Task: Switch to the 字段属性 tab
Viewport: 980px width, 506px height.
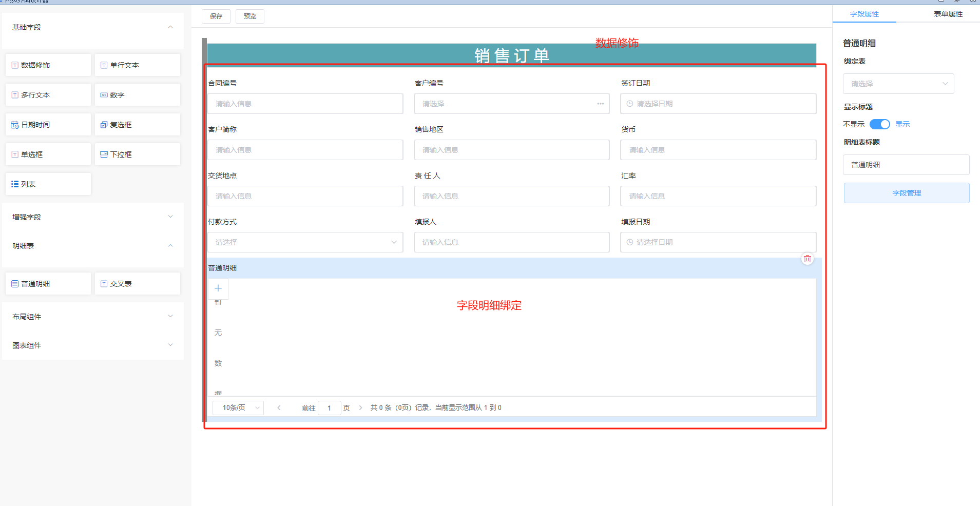Action: [x=864, y=14]
